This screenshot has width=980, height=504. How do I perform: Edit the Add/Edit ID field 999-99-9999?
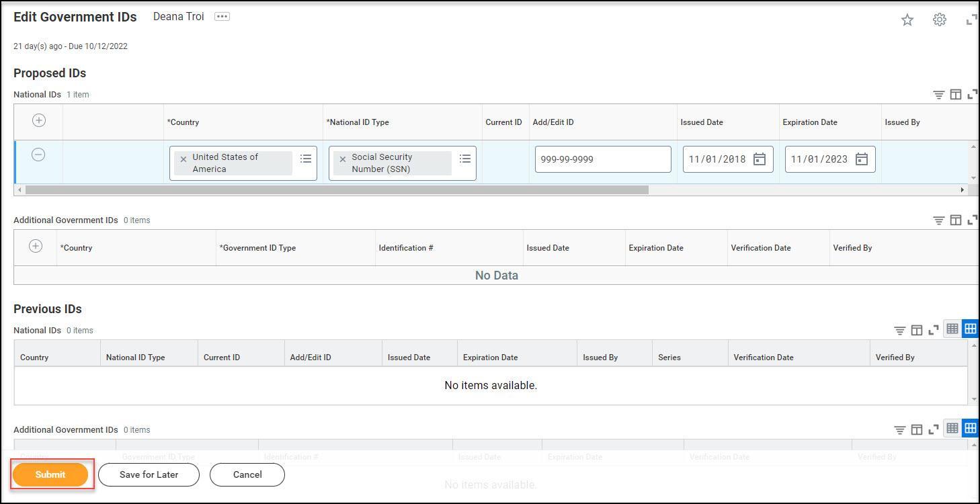click(x=603, y=159)
